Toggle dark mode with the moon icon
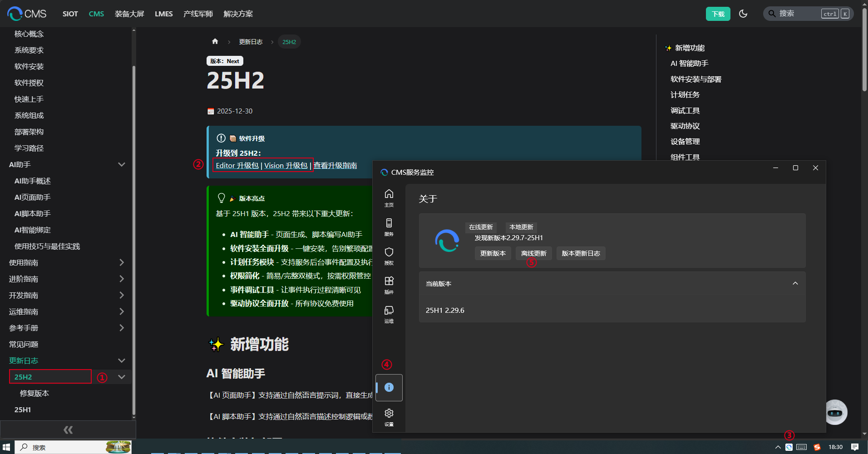Screen dimensions: 868x454 click(x=743, y=14)
